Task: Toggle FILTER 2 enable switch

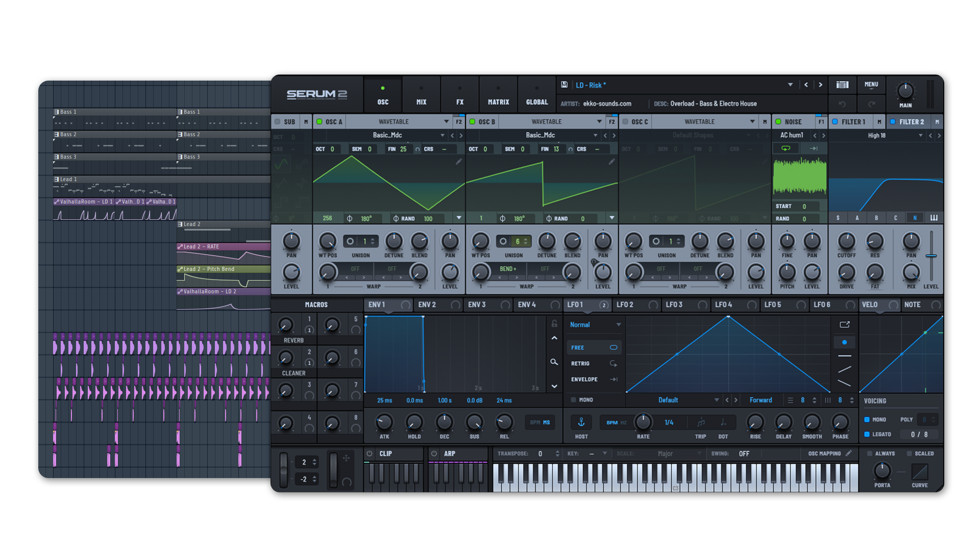Action: (893, 121)
